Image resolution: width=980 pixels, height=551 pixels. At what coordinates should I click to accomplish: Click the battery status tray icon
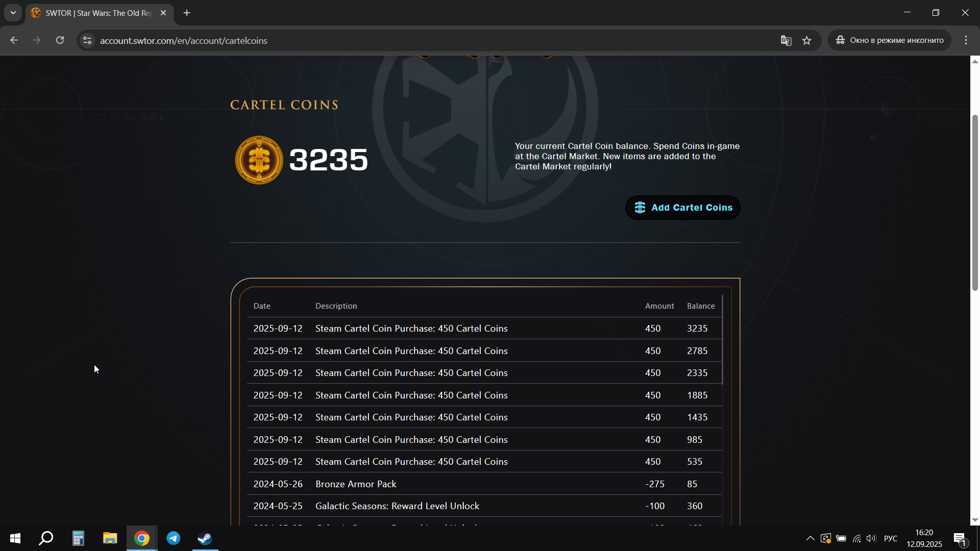841,538
